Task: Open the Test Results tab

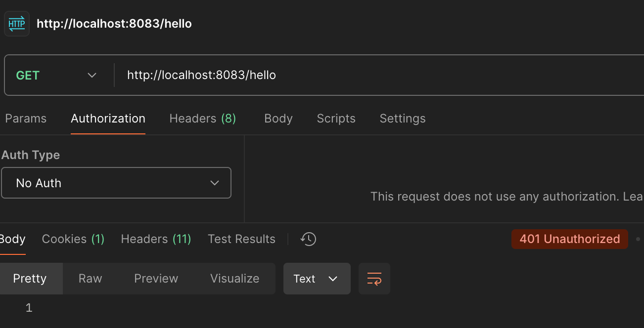Action: pos(241,239)
